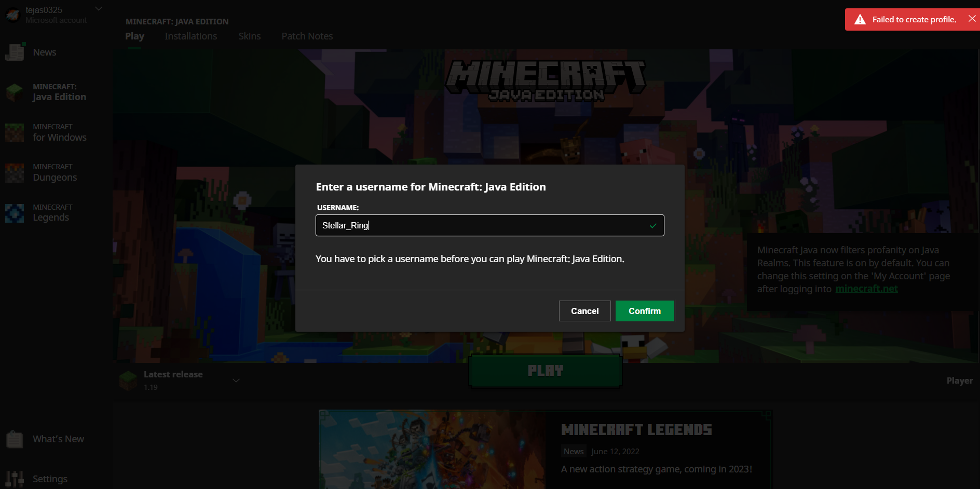The width and height of the screenshot is (980, 489).
Task: Click the 'Failed to create profile.' message text
Action: click(x=914, y=20)
